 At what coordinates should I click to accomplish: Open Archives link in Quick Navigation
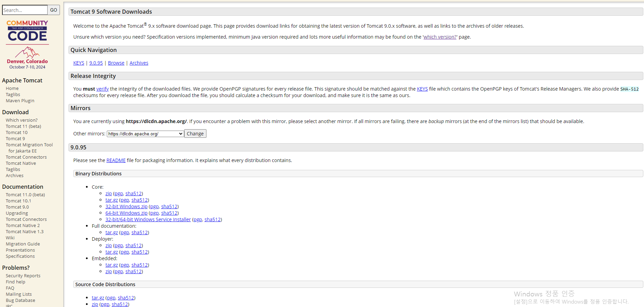[x=139, y=63]
